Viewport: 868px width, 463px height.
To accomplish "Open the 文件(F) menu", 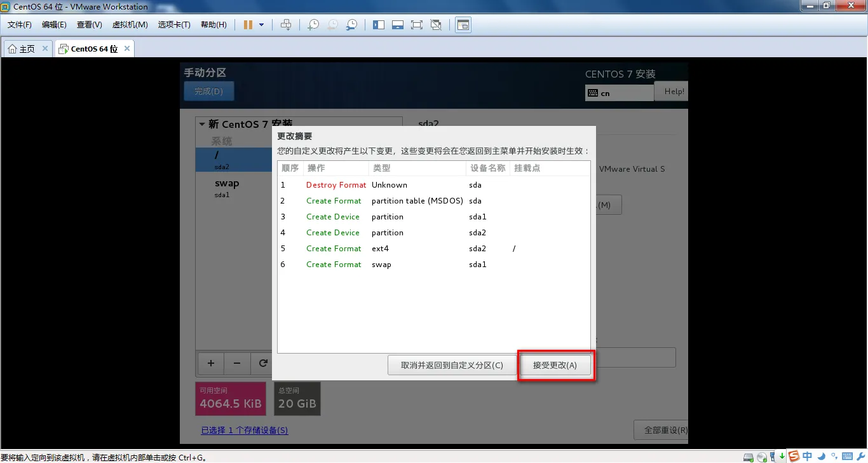I will pos(20,25).
